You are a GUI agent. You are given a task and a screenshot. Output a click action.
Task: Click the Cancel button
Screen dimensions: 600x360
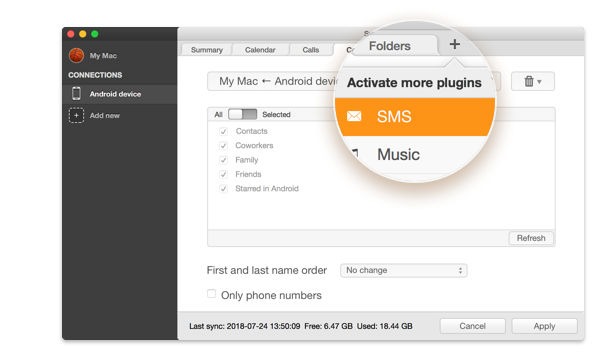[x=472, y=326]
